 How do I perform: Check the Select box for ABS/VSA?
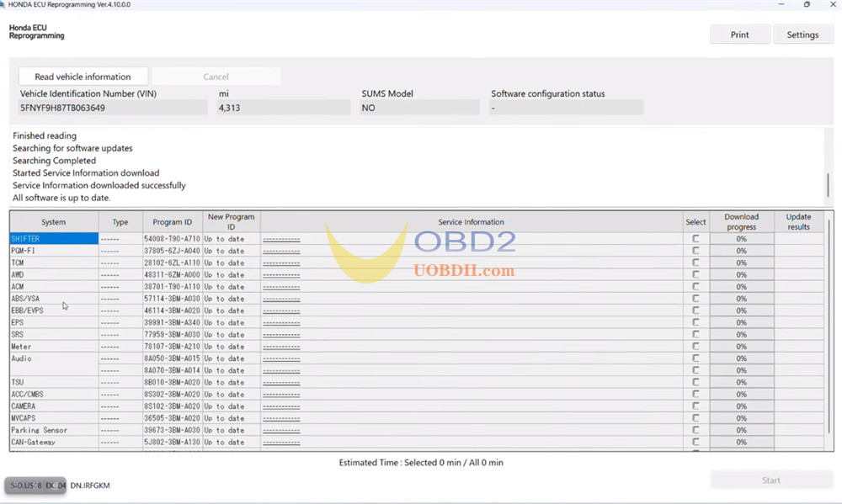695,299
